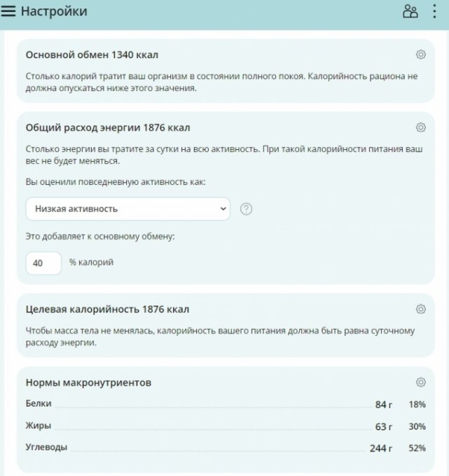The width and height of the screenshot is (449, 476).
Task: Click the Общий расход энергии 1876 ккал heading
Action: 108,127
